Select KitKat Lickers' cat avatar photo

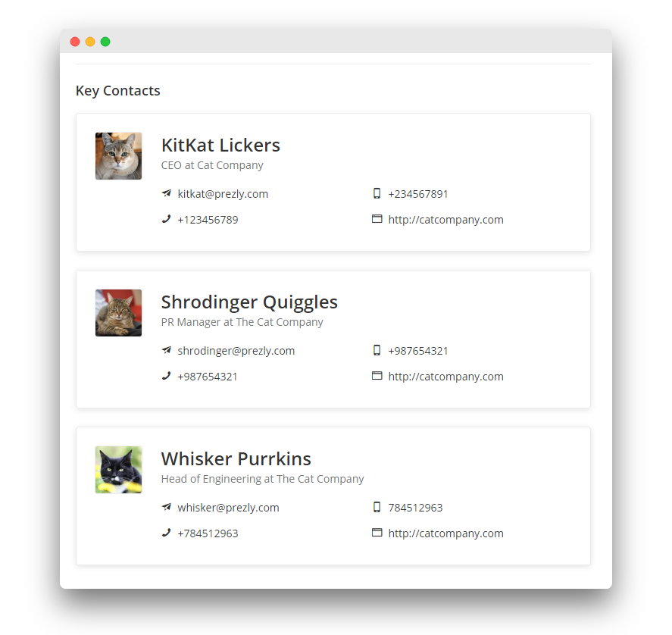click(118, 156)
